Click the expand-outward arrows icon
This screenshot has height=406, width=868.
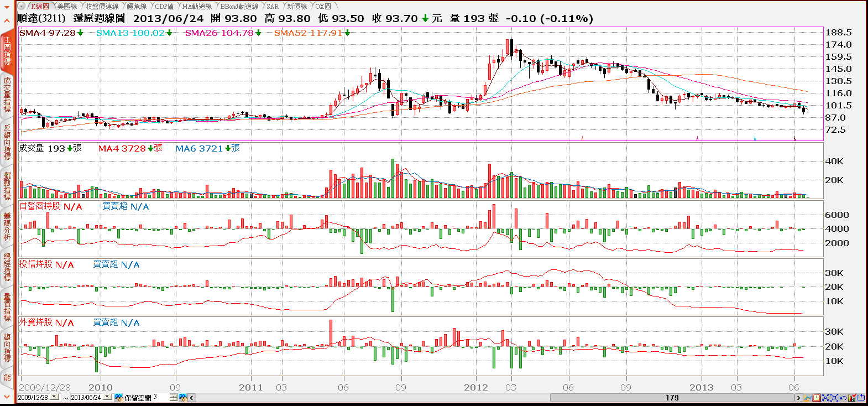(834, 398)
